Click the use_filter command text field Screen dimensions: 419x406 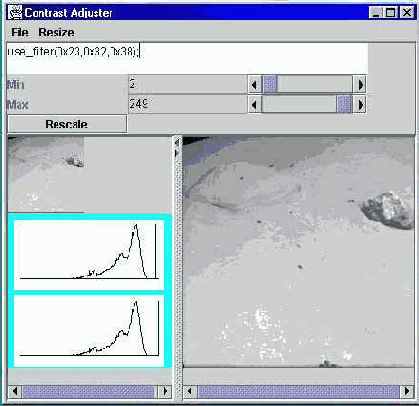click(187, 58)
